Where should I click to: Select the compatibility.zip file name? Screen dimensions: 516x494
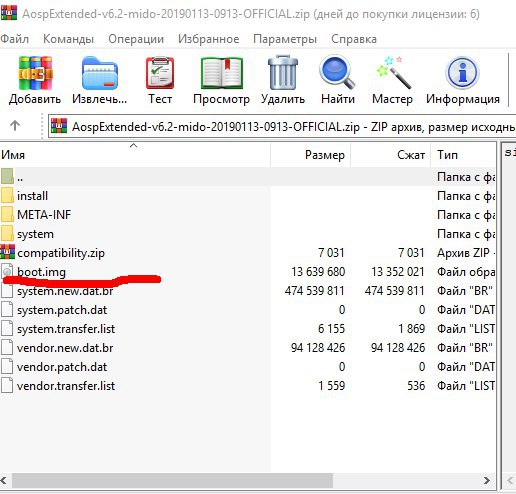click(x=61, y=253)
